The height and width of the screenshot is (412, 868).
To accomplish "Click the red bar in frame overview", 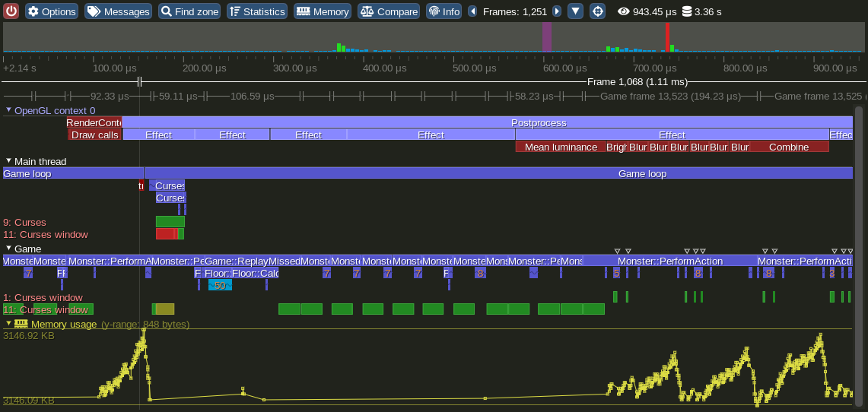I will click(x=667, y=37).
